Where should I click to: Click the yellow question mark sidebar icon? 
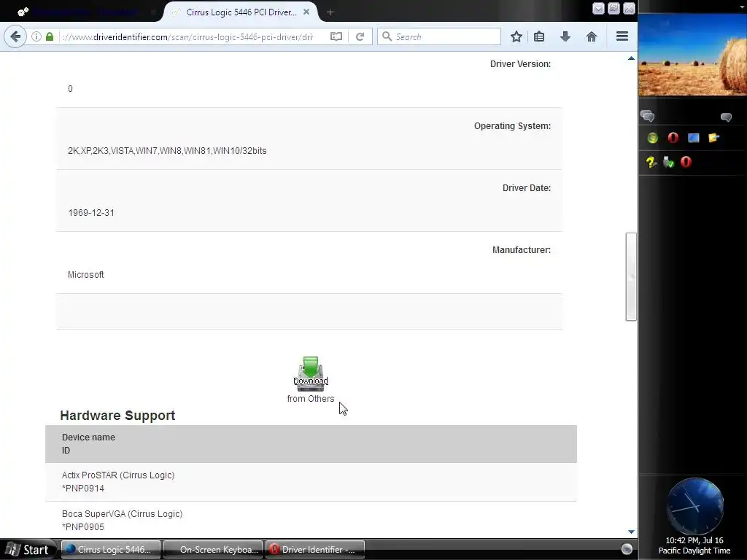coord(651,163)
